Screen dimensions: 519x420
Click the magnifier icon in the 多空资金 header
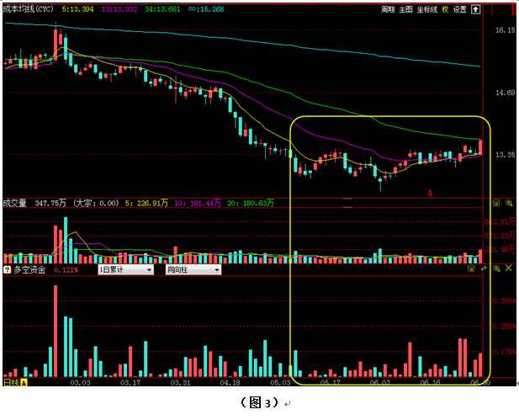(496, 268)
